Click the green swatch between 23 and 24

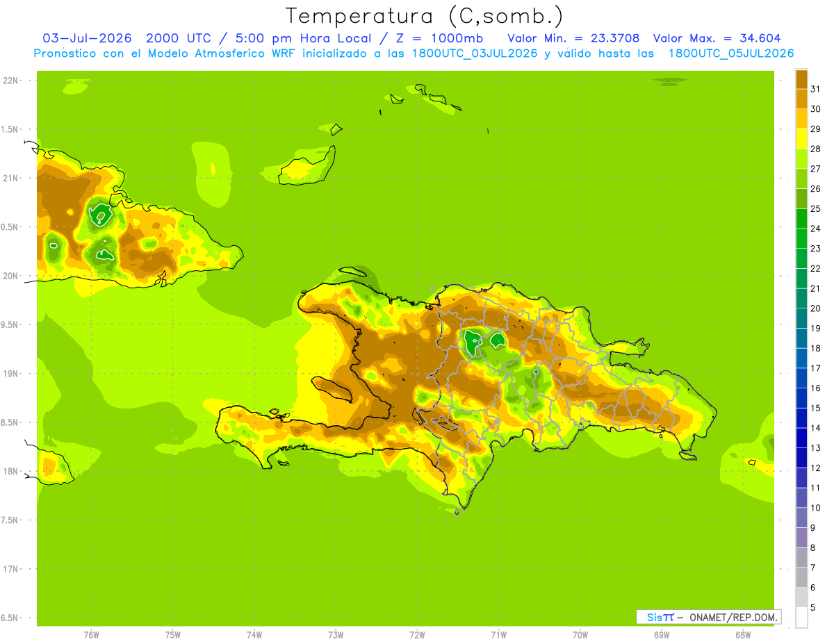coord(801,238)
